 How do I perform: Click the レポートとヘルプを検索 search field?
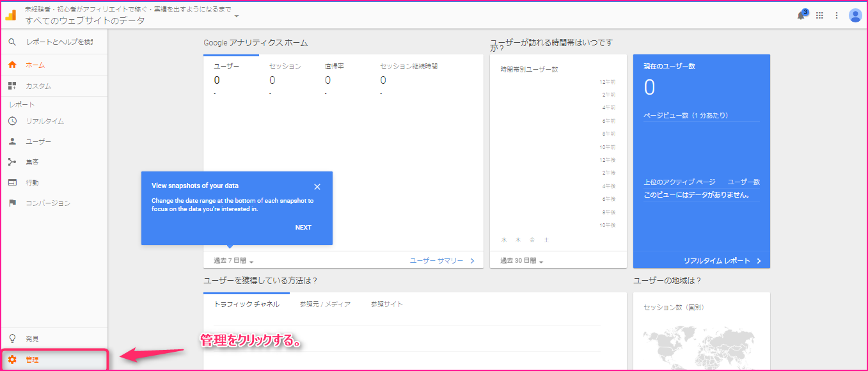click(59, 42)
